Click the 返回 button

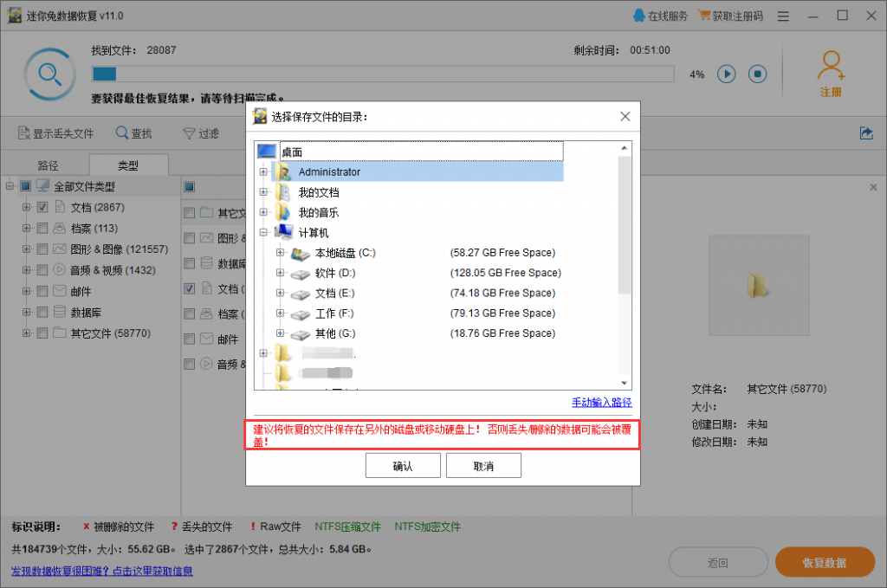click(x=718, y=563)
